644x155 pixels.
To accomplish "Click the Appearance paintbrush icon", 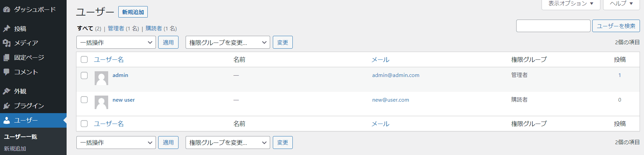I will (x=6, y=91).
